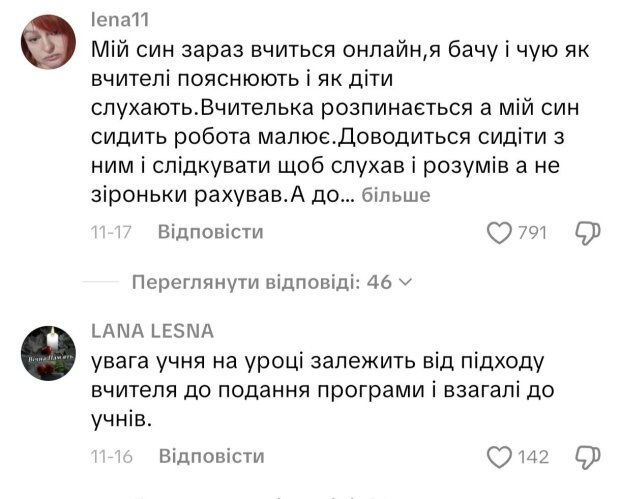The height and width of the screenshot is (499, 620).
Task: Click the 11-17 comment date
Action: click(x=113, y=233)
